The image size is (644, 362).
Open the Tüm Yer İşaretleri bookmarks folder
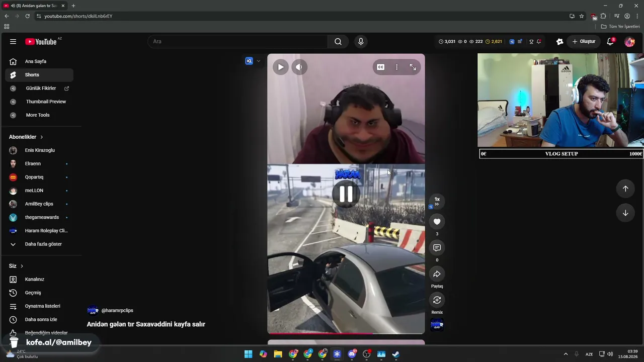[x=620, y=27]
